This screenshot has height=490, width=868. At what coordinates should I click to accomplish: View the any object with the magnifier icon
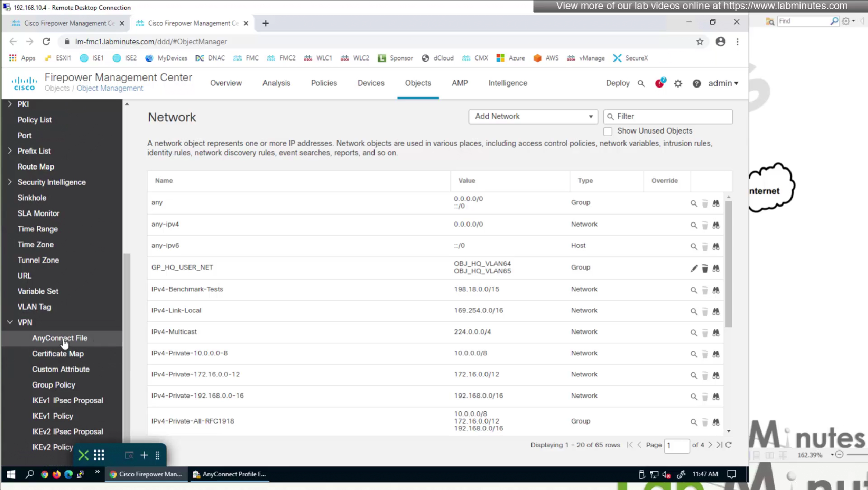coord(693,203)
